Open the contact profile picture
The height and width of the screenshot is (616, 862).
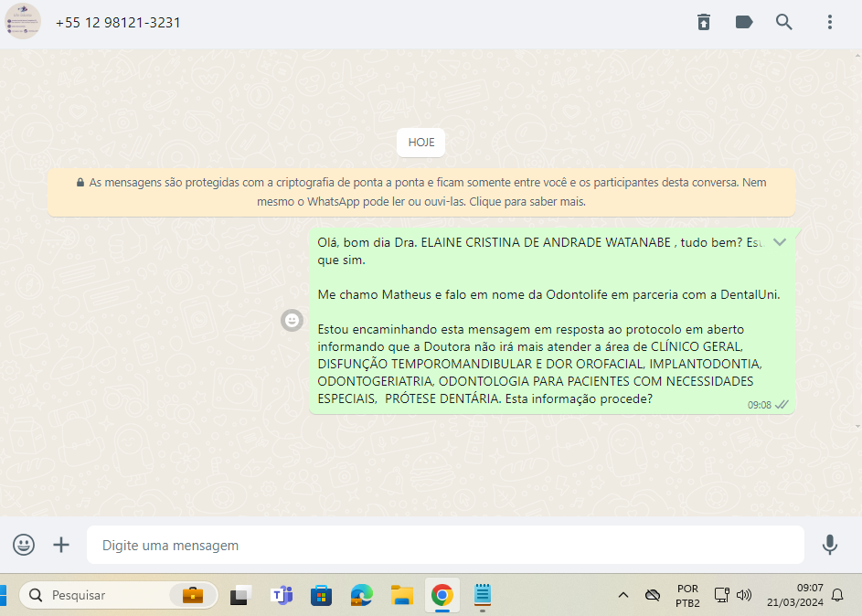click(x=23, y=21)
